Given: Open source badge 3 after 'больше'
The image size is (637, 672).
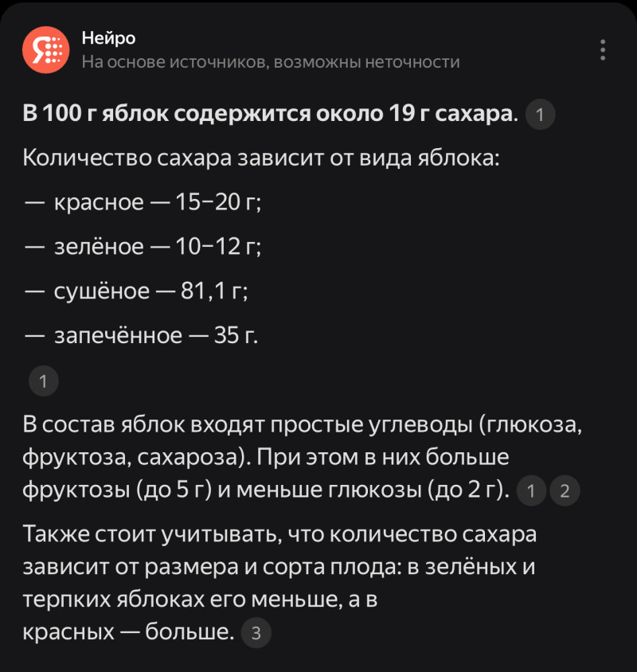Looking at the screenshot, I should tap(256, 633).
